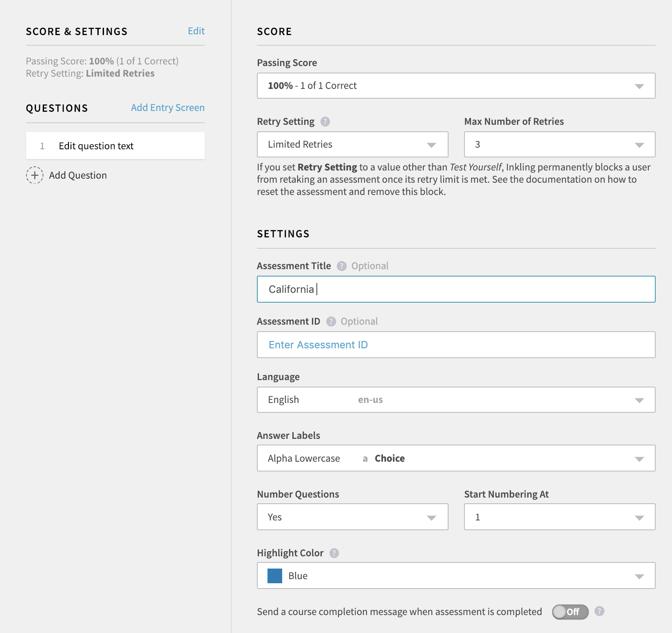
Task: Click the Assessment Title field containing California
Action: coord(456,290)
